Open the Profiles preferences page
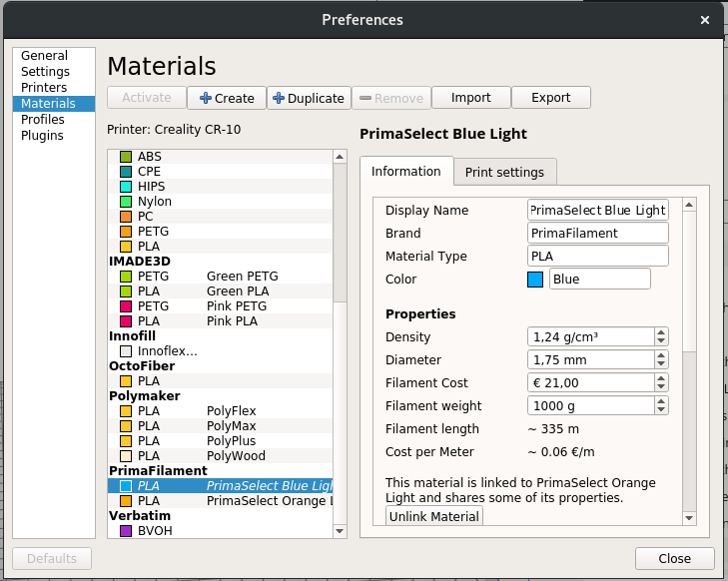This screenshot has height=581, width=728. coord(43,120)
